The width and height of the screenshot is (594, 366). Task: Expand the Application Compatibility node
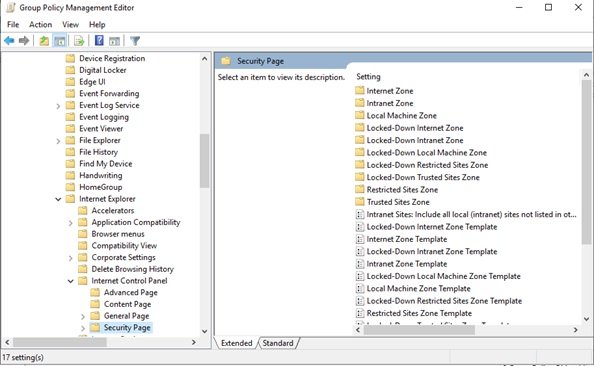[x=70, y=223]
